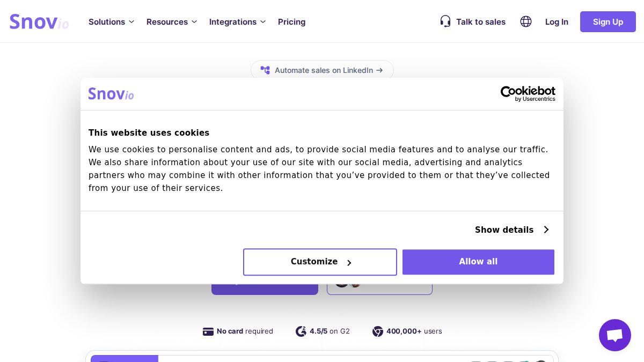The image size is (644, 362).
Task: Click the credit card icon near No card required
Action: click(208, 331)
